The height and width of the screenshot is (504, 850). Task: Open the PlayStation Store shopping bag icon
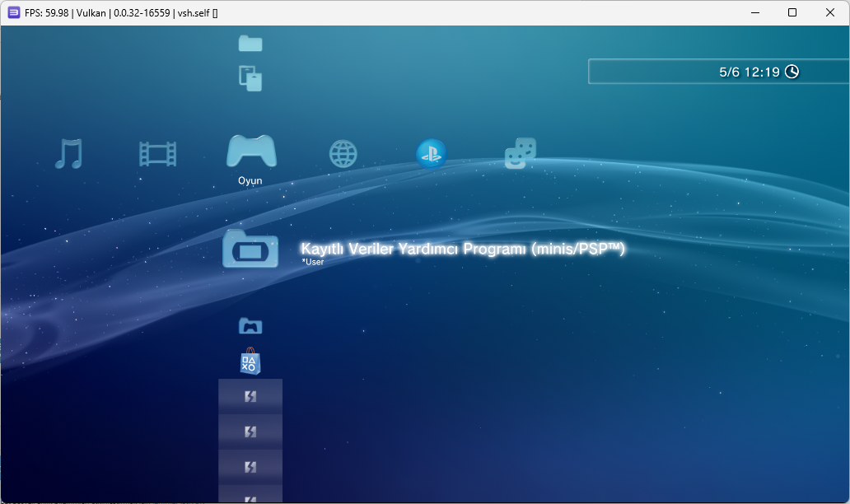point(250,361)
